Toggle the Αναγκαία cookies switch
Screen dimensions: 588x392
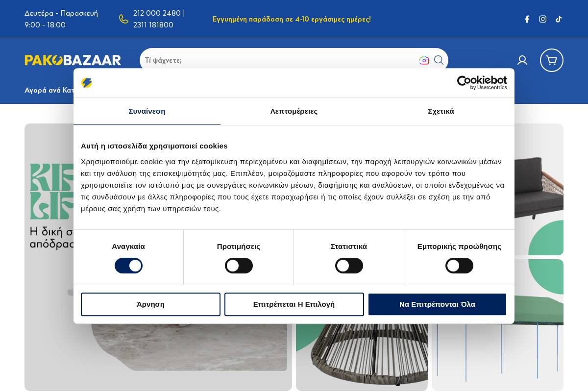tap(128, 266)
